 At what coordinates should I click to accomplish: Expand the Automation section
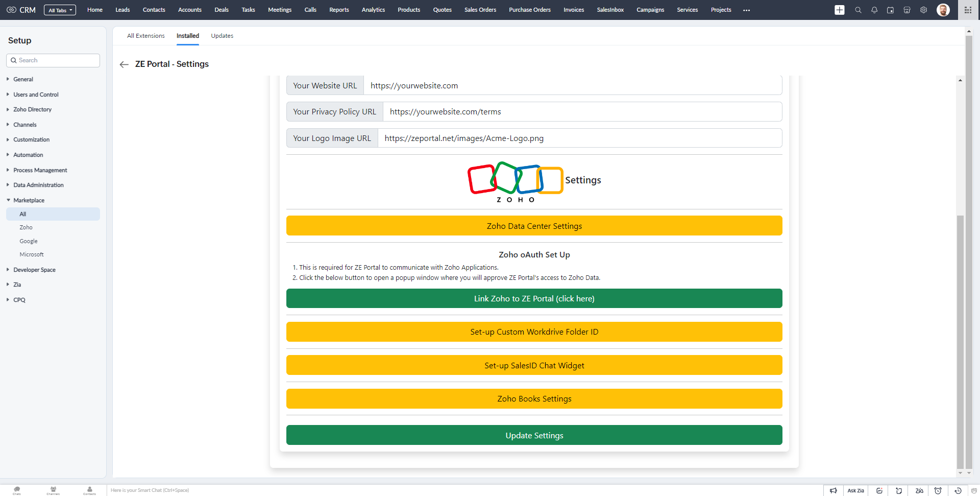click(x=28, y=155)
